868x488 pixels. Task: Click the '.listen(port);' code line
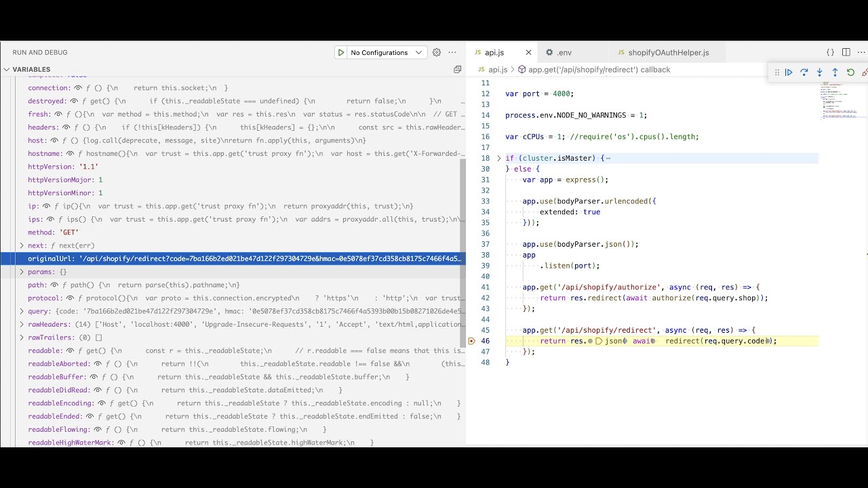570,266
